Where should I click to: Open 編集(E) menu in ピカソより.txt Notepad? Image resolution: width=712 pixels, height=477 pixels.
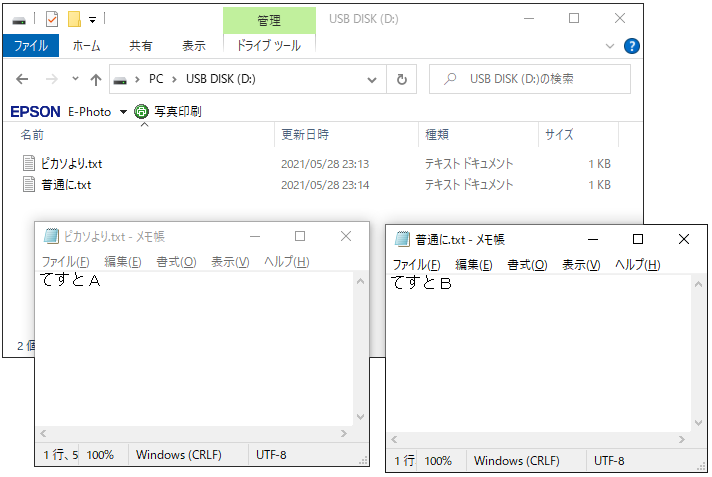point(123,262)
